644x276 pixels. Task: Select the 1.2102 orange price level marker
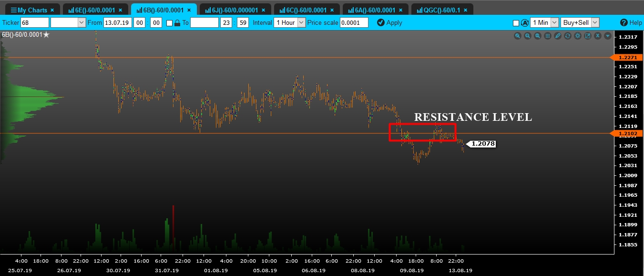[x=626, y=134]
